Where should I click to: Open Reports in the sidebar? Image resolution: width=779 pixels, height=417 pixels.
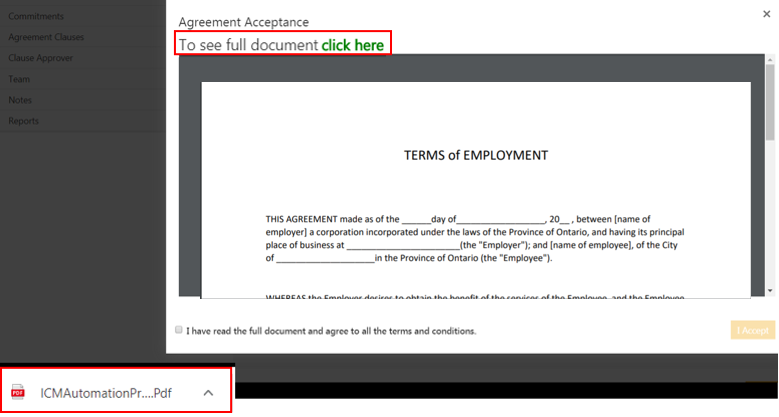coord(23,121)
